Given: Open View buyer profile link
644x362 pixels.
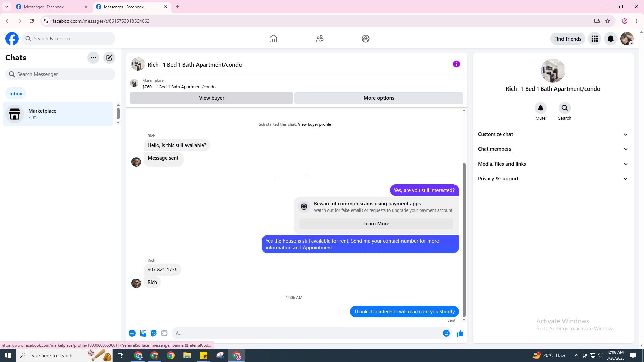Looking at the screenshot, I should click(314, 124).
